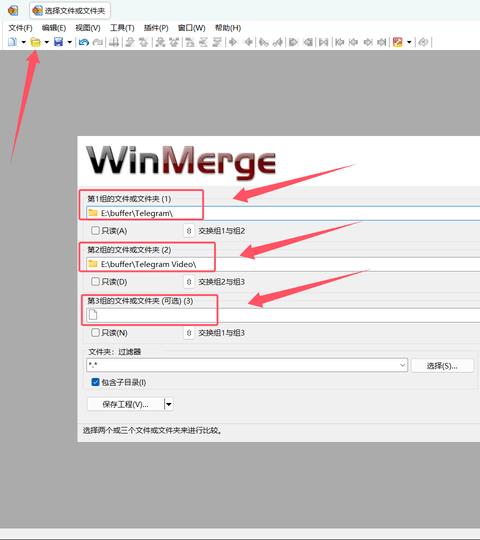Open the 插件(P) menu

pos(156,28)
